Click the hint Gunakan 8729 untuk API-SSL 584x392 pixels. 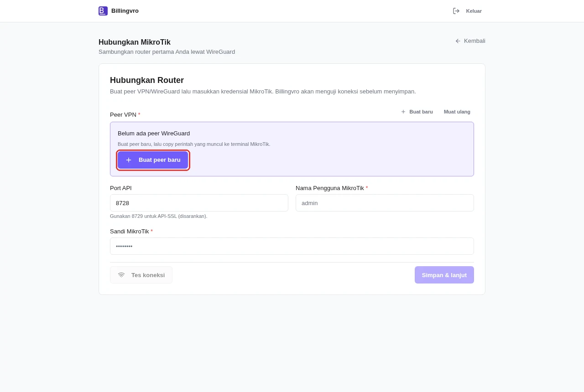point(159,216)
